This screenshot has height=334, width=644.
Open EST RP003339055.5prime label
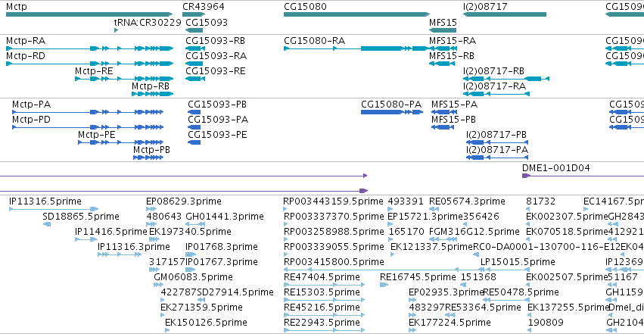click(x=334, y=247)
